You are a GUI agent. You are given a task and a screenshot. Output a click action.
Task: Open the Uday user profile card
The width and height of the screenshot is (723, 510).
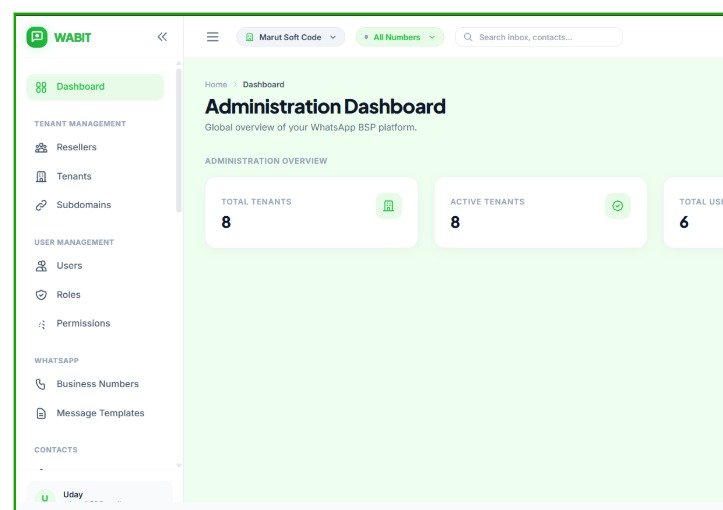[99, 493]
